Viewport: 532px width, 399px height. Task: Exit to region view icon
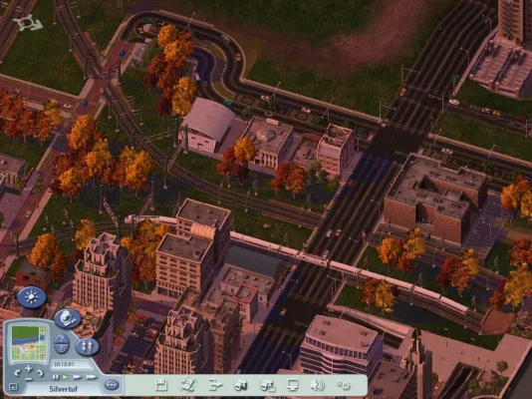pos(187,385)
